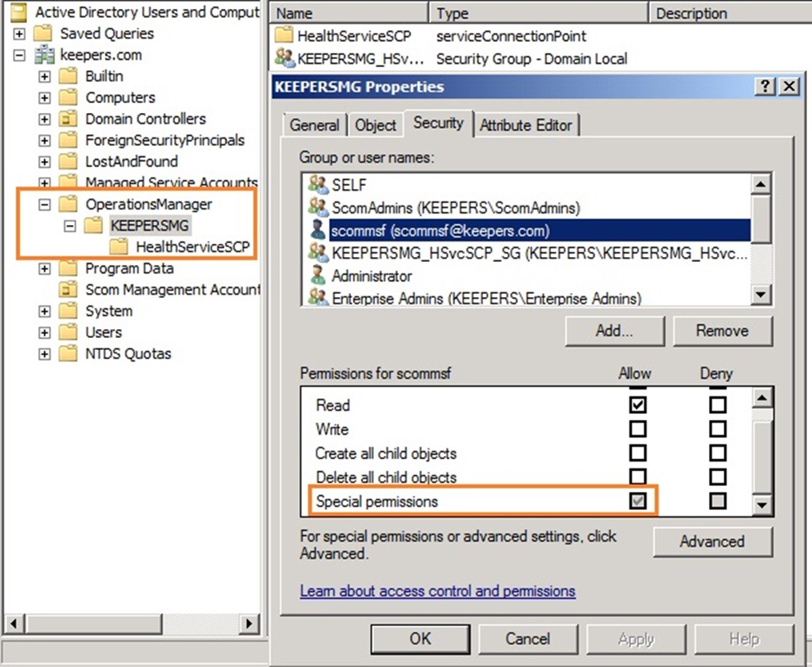Viewport: 812px width, 667px height.
Task: Click the ForeignSecurityPrincipals folder icon
Action: tap(69, 140)
